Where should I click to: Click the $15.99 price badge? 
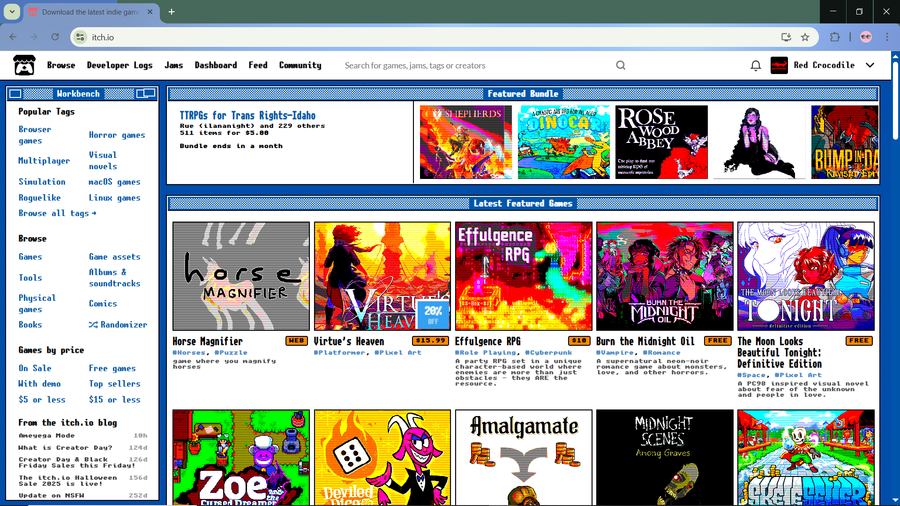(430, 341)
